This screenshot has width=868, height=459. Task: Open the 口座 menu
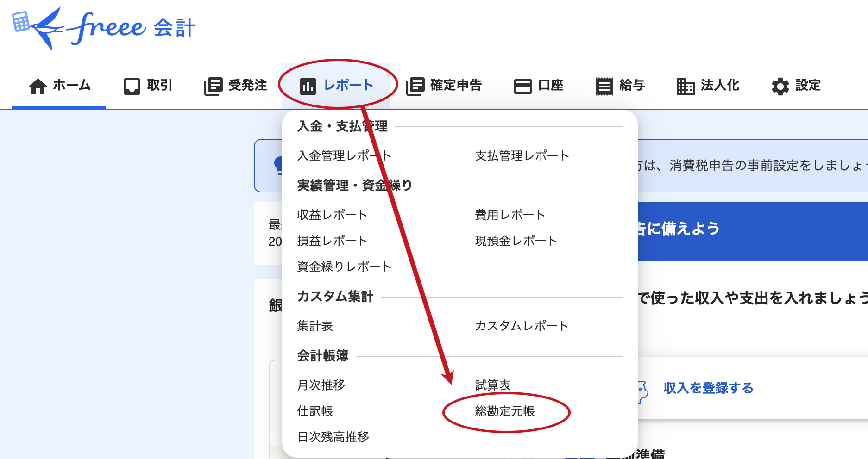click(x=539, y=86)
